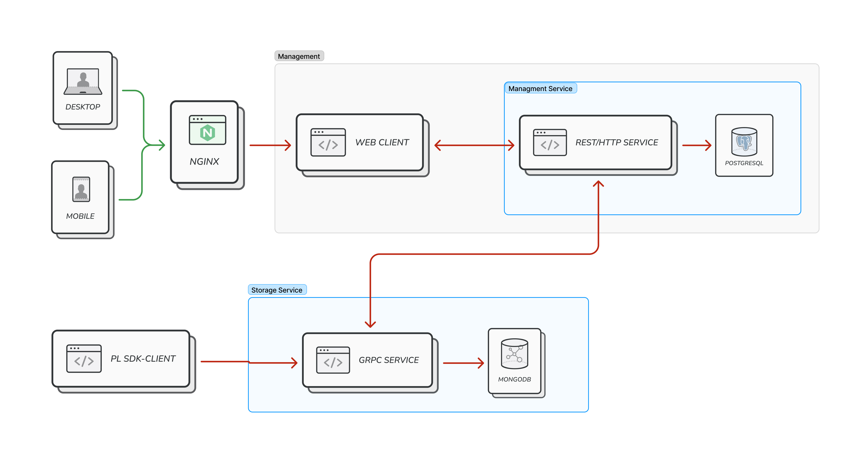Click the PL SDK-CLIENT text label

click(x=143, y=359)
